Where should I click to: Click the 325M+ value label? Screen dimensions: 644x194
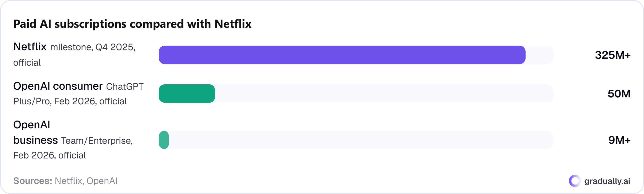coord(613,55)
